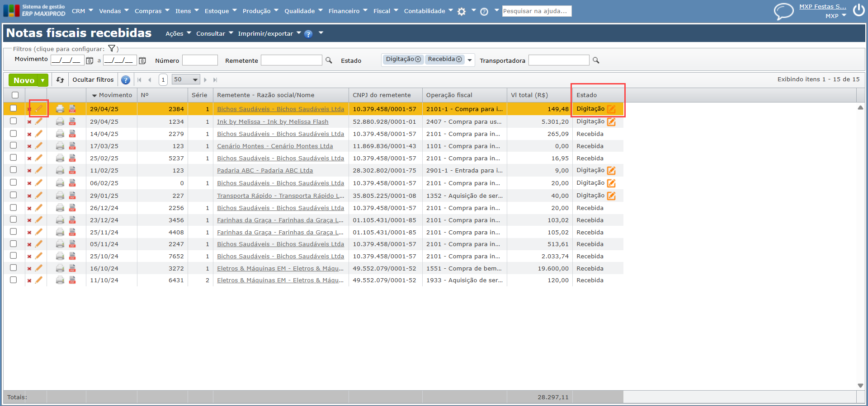Select checkbox for note 3456

tap(14, 219)
